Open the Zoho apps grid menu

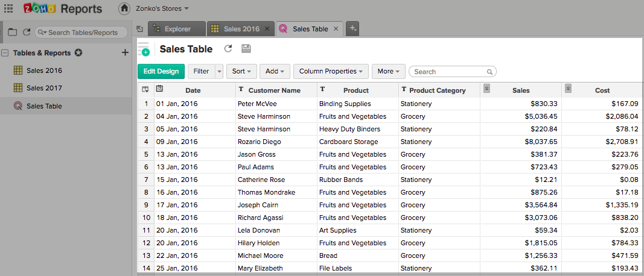[x=8, y=8]
